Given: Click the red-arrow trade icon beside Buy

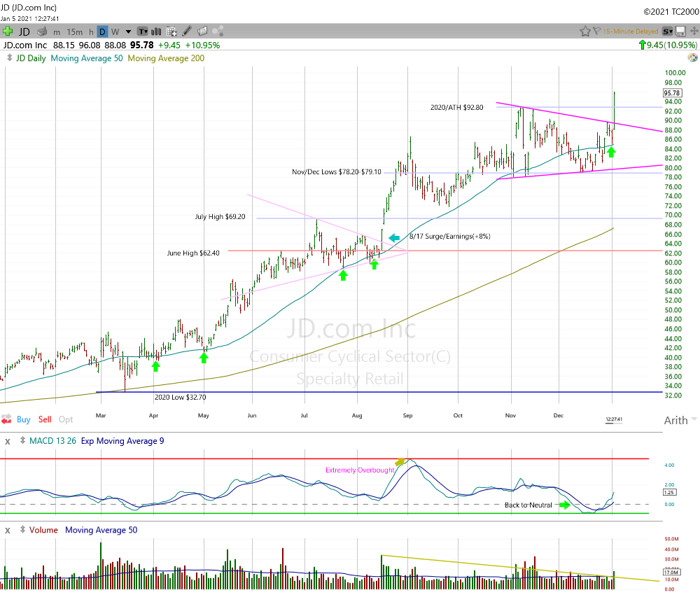Looking at the screenshot, I should pyautogui.click(x=6, y=419).
